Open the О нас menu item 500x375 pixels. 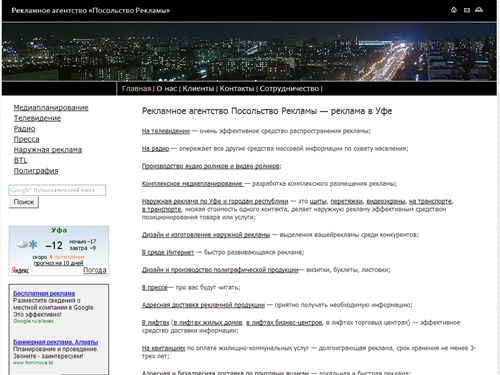point(167,89)
